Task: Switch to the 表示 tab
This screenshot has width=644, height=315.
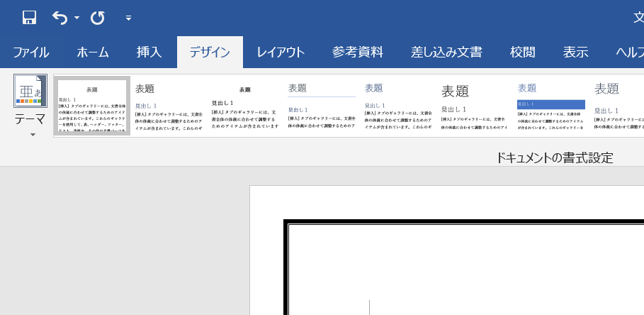Action: click(575, 52)
